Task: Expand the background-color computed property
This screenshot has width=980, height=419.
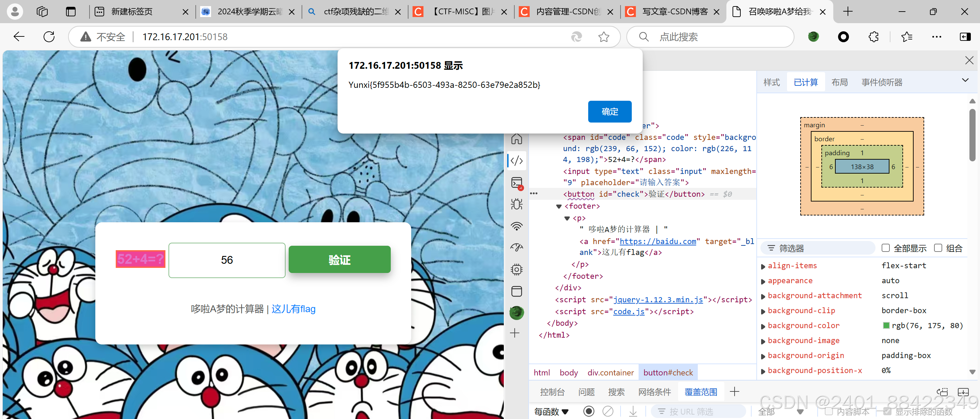Action: (x=763, y=326)
